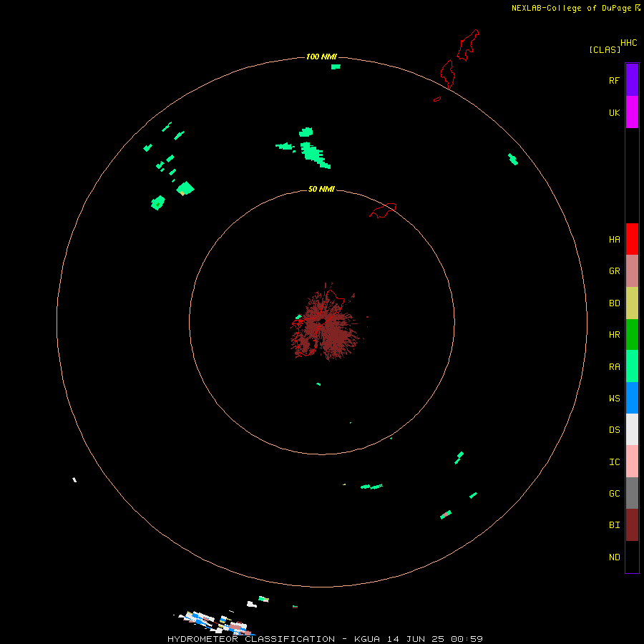Image resolution: width=644 pixels, height=644 pixels.
Task: Click the HA legend label
Action: 614,239
